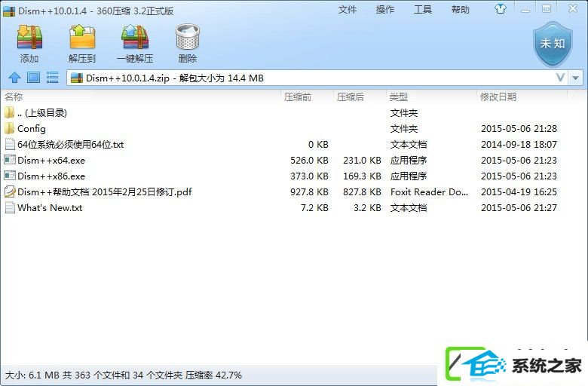Click the 删除 (Delete) trash icon
588x386 pixels.
click(188, 37)
